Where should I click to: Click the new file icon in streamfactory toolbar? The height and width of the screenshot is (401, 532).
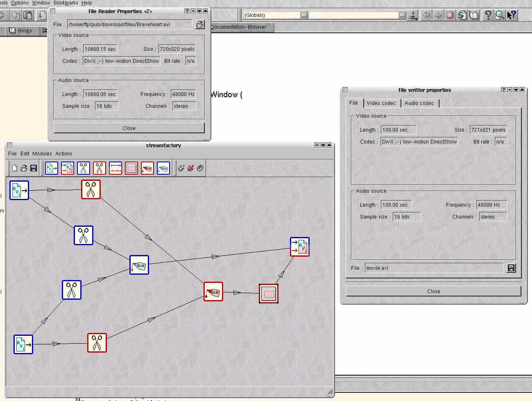[15, 168]
